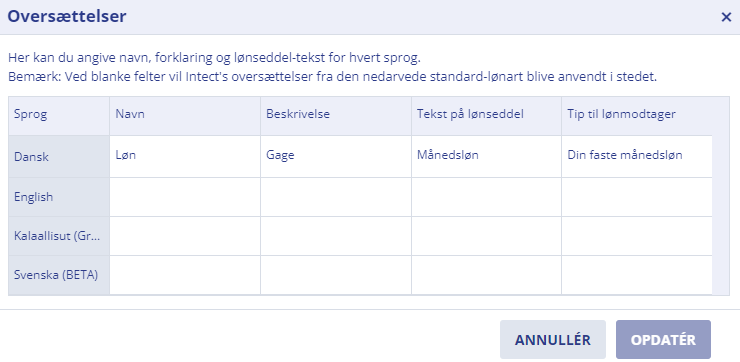Screen dimensions: 740x362
Task: Edit the Dansk Månedsløn payslip text cell
Action: click(x=486, y=157)
